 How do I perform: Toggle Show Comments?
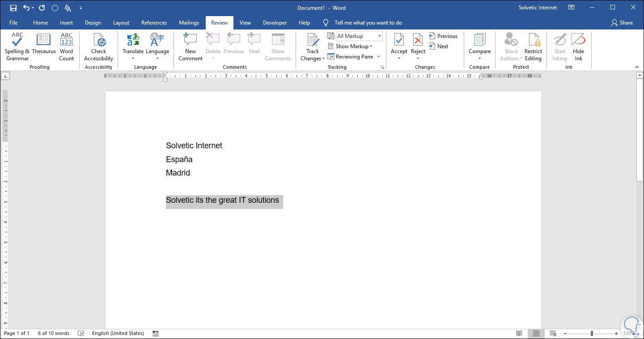278,47
